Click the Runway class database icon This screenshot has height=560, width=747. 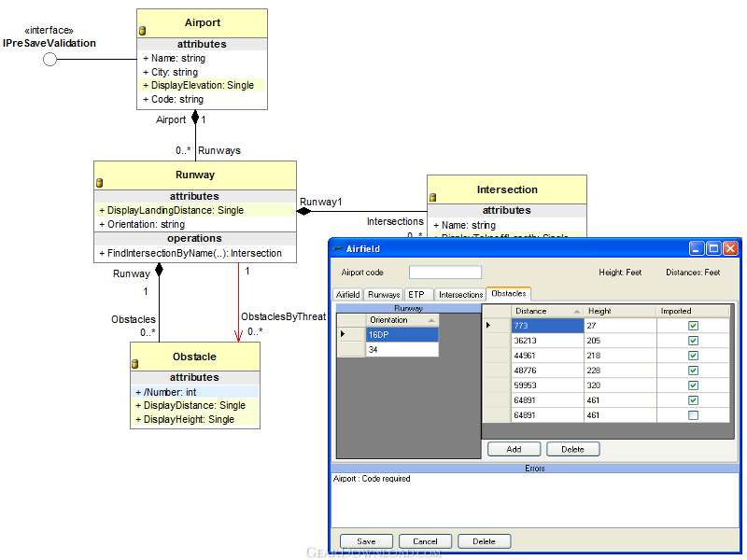pos(100,183)
